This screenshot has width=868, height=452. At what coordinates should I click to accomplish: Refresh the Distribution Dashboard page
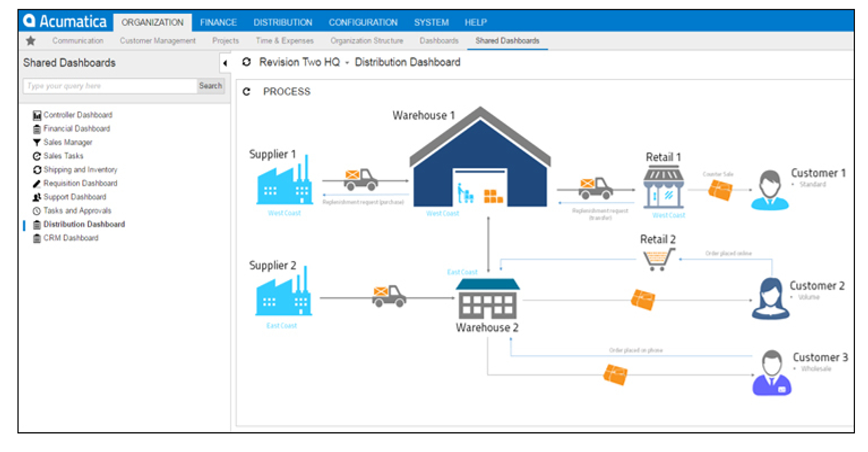246,62
